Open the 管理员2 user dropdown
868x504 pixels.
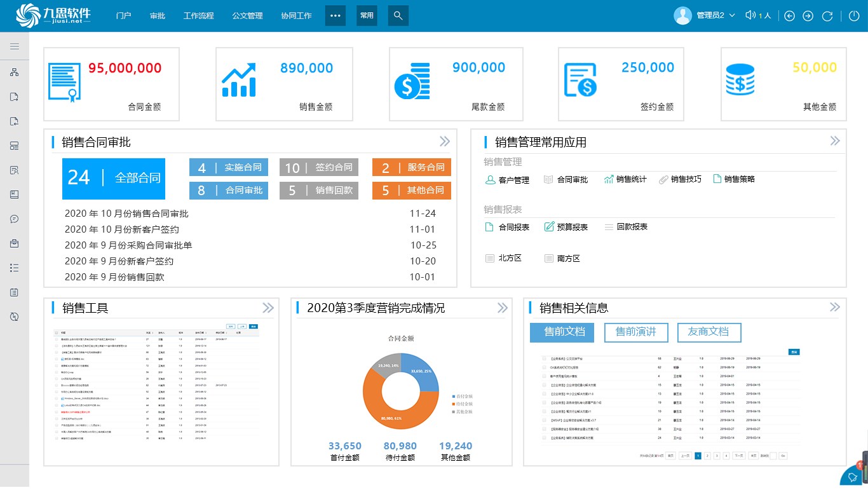click(705, 15)
